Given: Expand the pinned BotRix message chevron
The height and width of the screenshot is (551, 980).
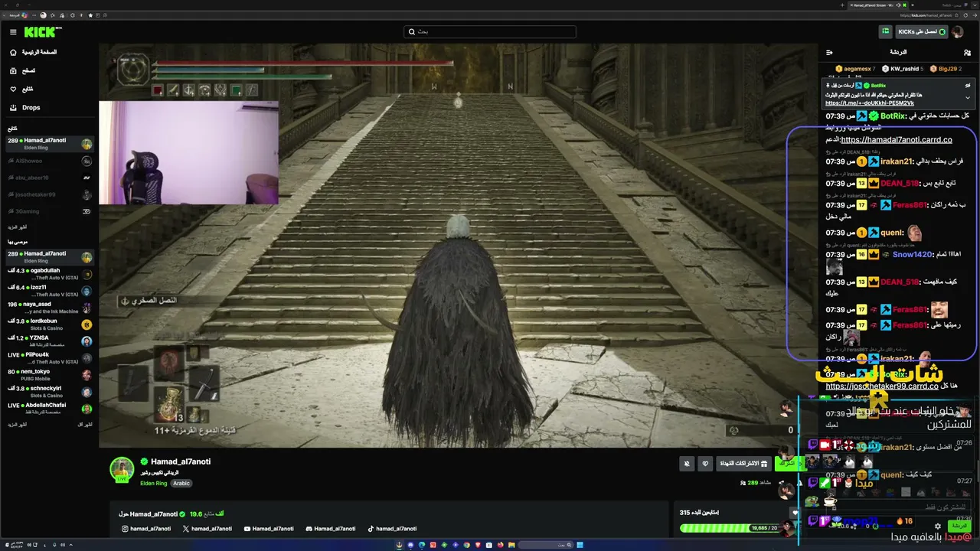Looking at the screenshot, I should 968,98.
